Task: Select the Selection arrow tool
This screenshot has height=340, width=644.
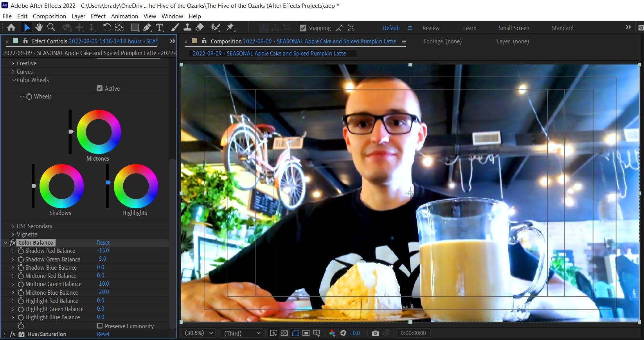Action: (x=27, y=27)
